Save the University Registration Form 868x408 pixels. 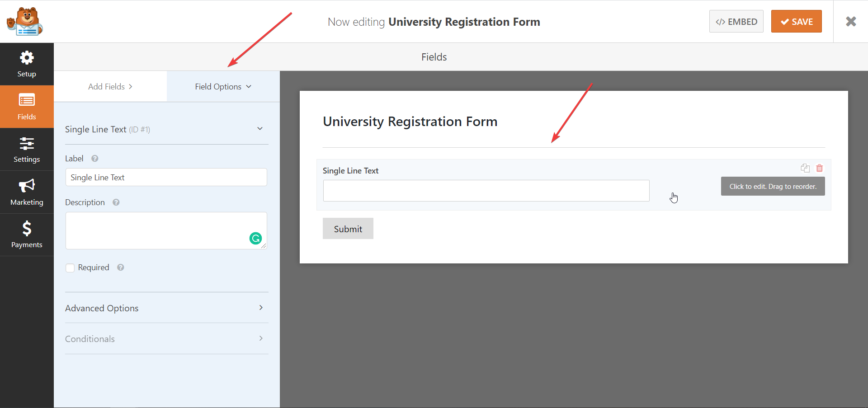point(796,21)
